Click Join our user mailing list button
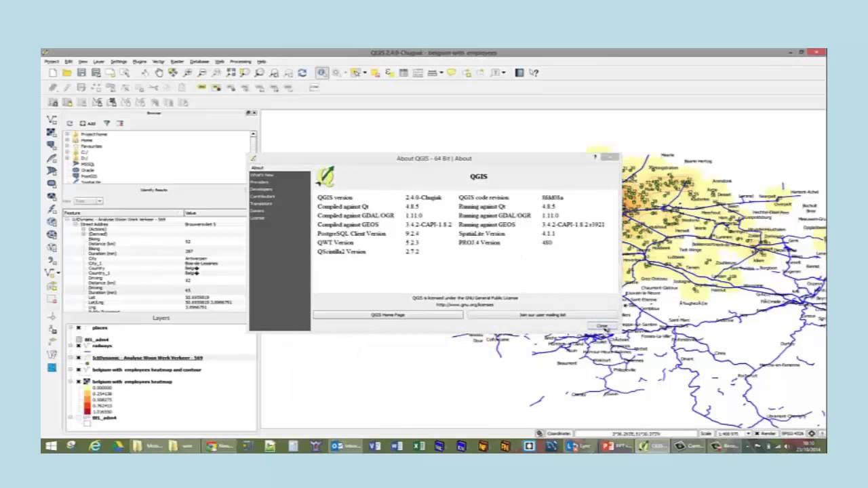This screenshot has height=488, width=868. (x=542, y=315)
